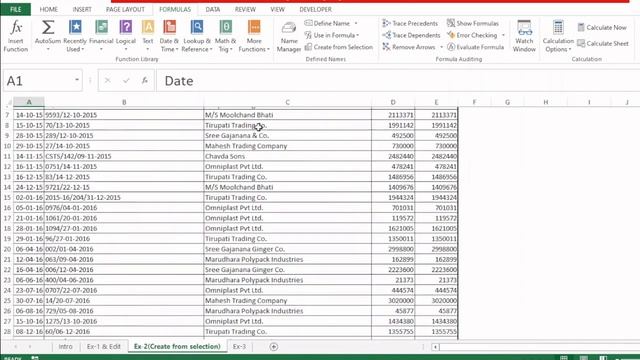This screenshot has width=640, height=360.
Task: Click the macro record icon in status bar
Action: click(35, 358)
